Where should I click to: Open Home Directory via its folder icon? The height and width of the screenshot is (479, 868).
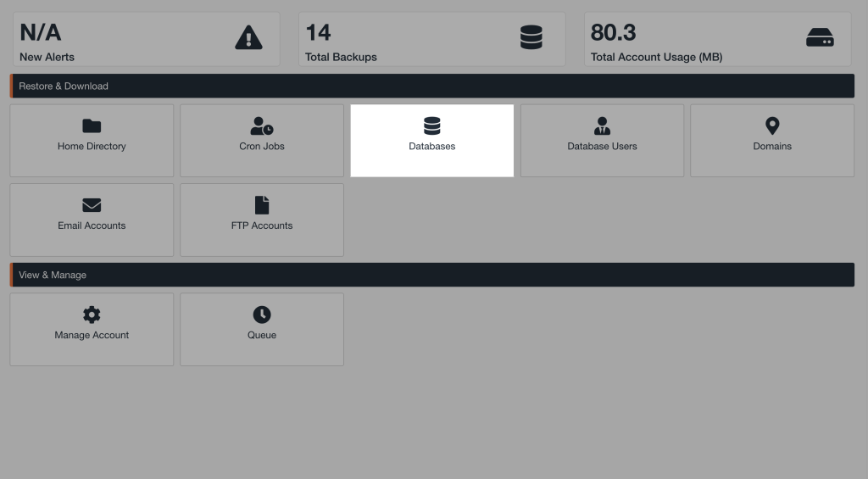(x=92, y=126)
